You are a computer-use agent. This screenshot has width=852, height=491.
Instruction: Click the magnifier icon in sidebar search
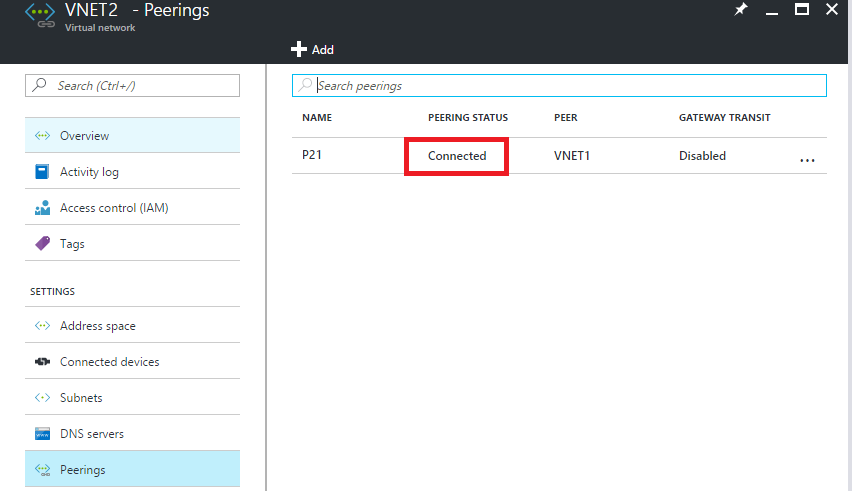(40, 85)
